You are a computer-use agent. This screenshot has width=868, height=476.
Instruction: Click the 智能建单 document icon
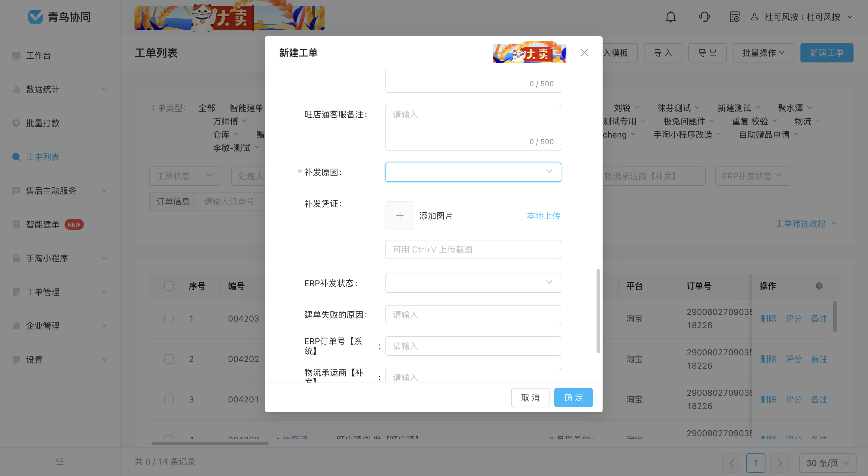point(16,224)
